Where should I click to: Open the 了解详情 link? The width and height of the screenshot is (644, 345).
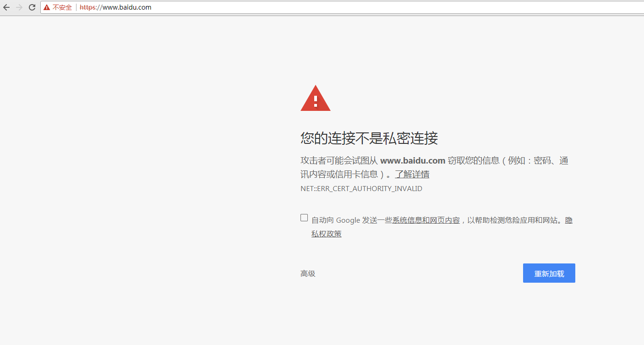[x=412, y=174]
